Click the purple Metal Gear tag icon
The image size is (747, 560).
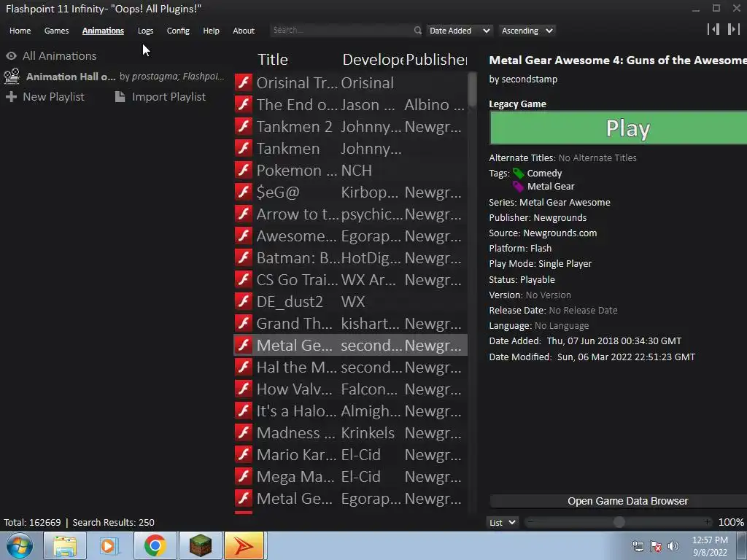(x=519, y=186)
